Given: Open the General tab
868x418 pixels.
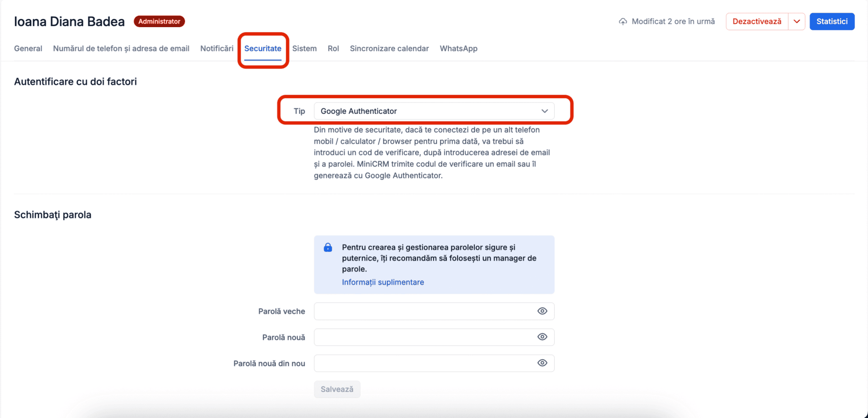Looking at the screenshot, I should click(28, 48).
